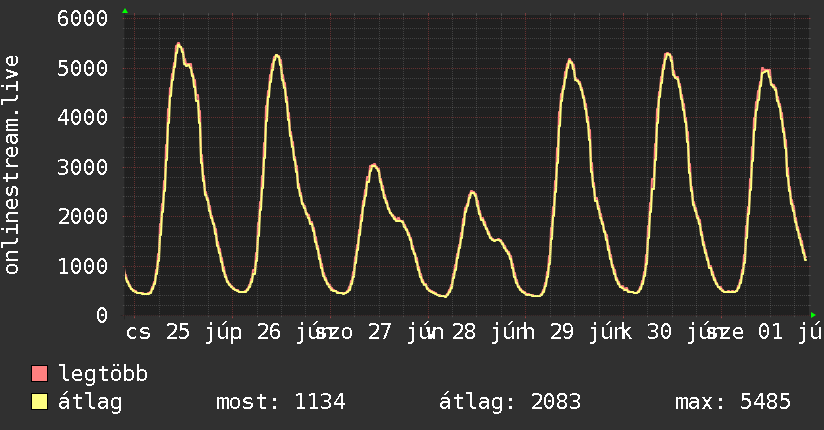Click the 5000 y-axis label
The height and width of the screenshot is (430, 824).
coord(83,68)
